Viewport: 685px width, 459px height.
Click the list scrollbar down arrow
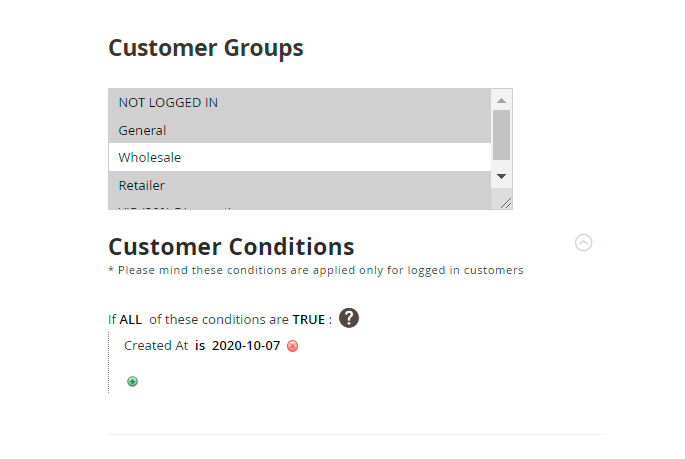pyautogui.click(x=502, y=176)
